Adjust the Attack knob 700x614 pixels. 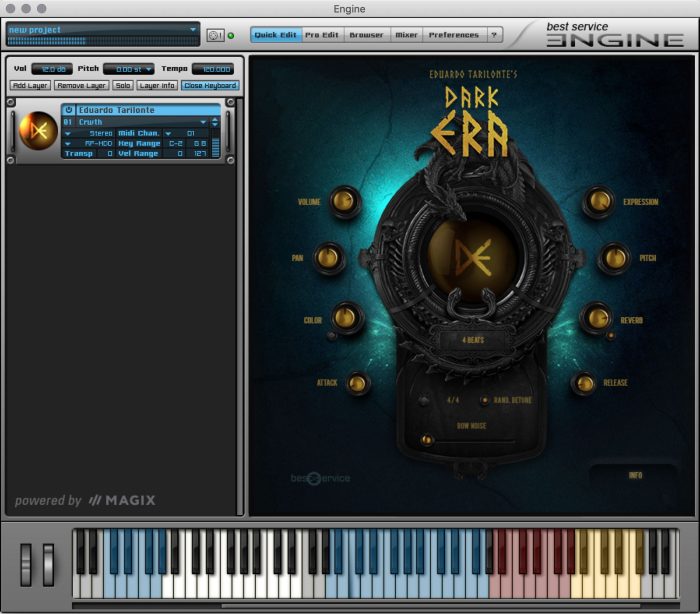click(358, 383)
